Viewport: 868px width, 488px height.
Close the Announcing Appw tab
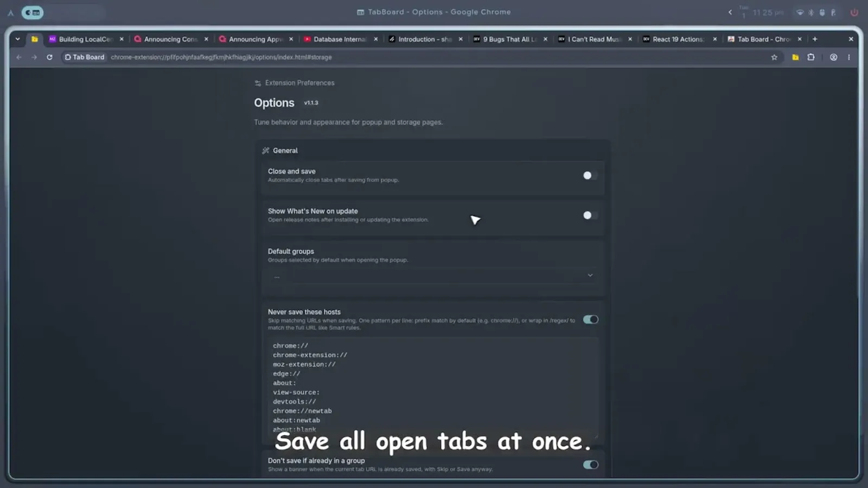291,39
